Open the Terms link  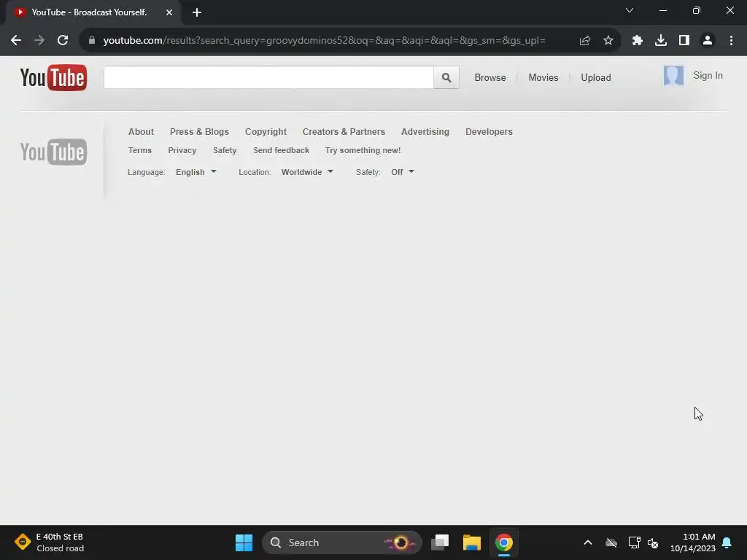[x=139, y=150]
